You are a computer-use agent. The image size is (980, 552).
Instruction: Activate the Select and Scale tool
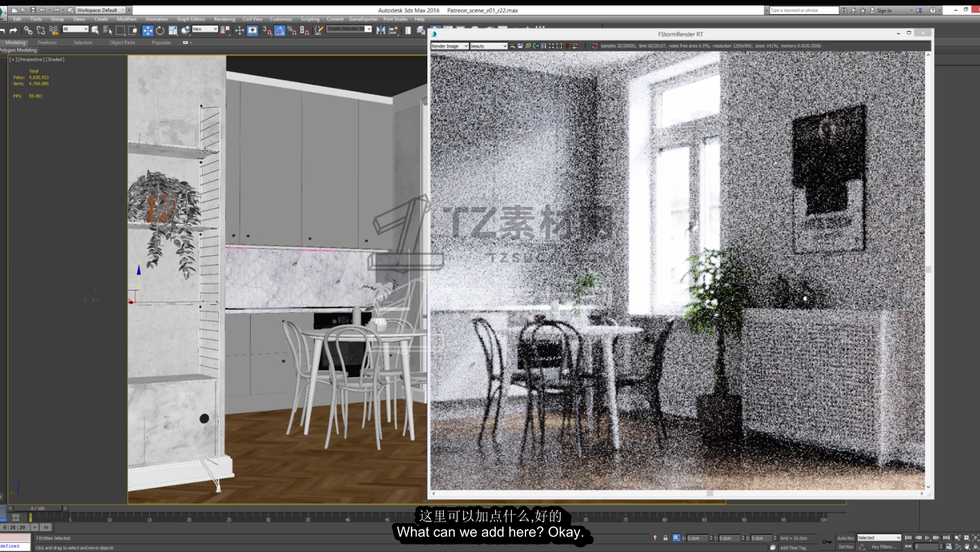click(x=173, y=30)
